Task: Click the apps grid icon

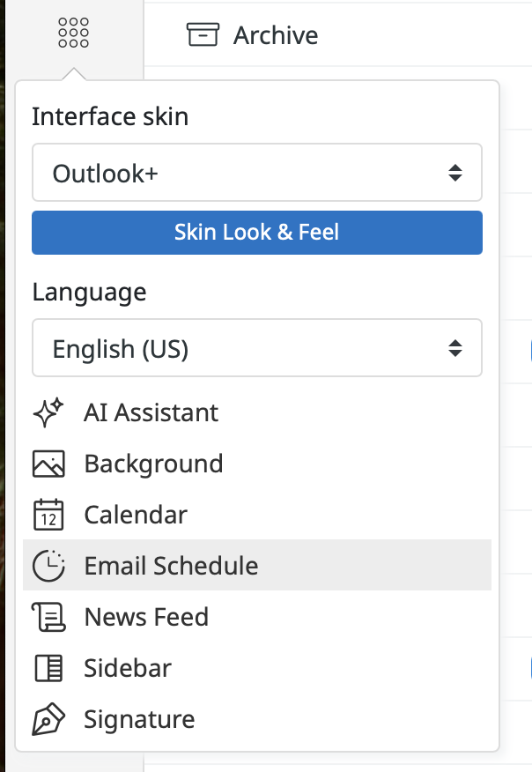Action: coord(73,33)
